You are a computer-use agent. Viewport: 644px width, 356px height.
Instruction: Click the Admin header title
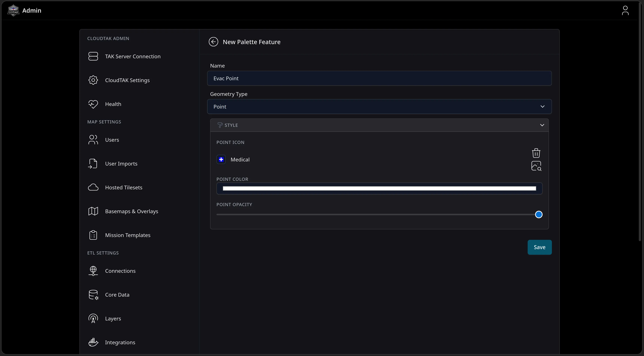[x=32, y=10]
